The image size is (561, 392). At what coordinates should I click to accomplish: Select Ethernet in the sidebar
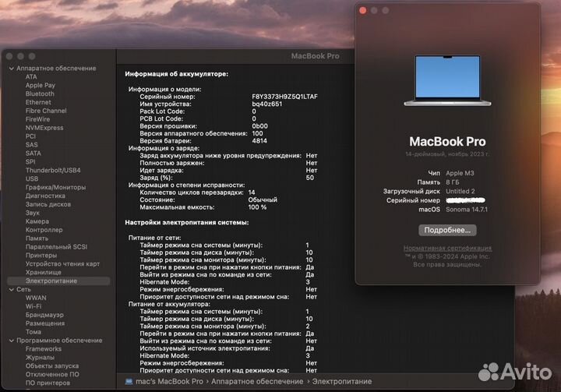click(x=38, y=102)
